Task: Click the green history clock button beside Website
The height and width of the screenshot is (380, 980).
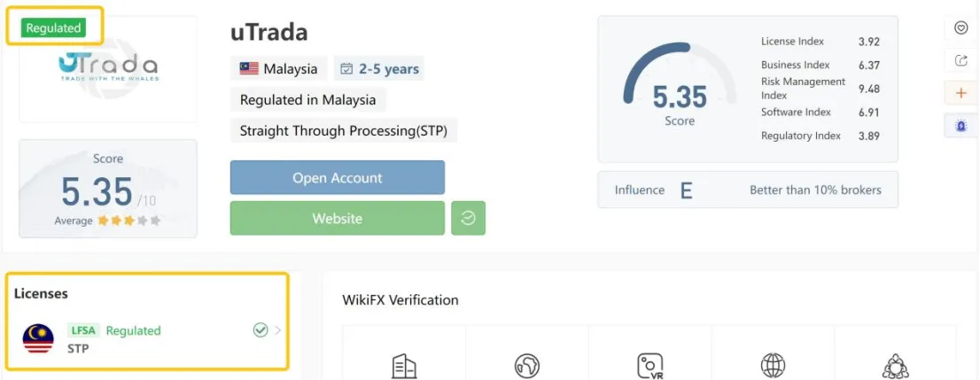Action: tap(468, 218)
